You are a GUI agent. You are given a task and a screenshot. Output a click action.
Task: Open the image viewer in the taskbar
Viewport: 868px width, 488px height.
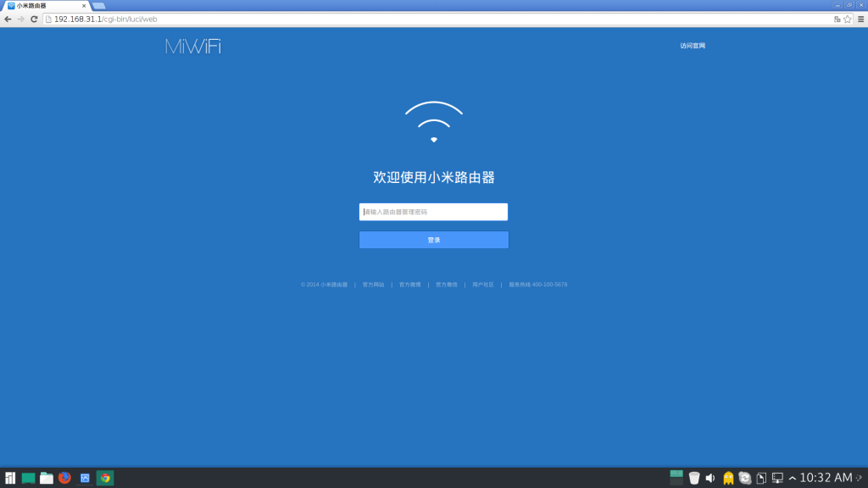pyautogui.click(x=85, y=479)
